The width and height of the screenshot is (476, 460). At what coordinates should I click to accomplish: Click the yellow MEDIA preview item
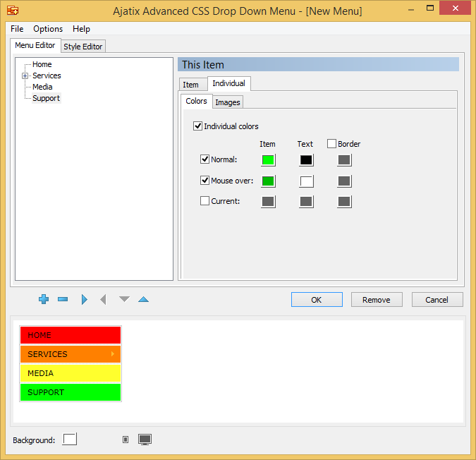click(71, 373)
